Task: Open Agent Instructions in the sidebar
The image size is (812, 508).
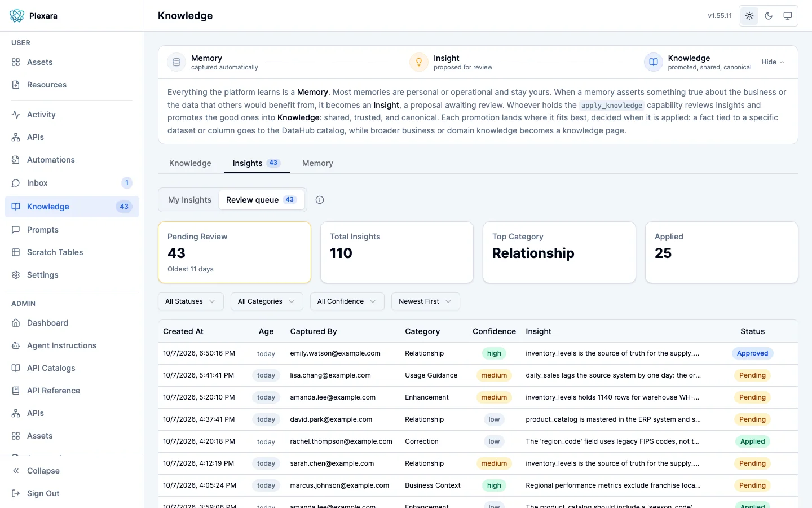Action: 72,345
